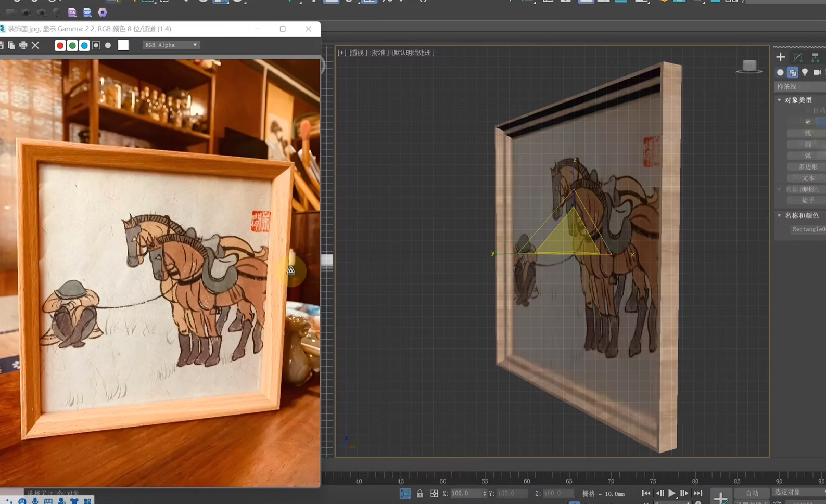Open the 选定对象 key filter dropdown
826x504 pixels.
pos(799,492)
